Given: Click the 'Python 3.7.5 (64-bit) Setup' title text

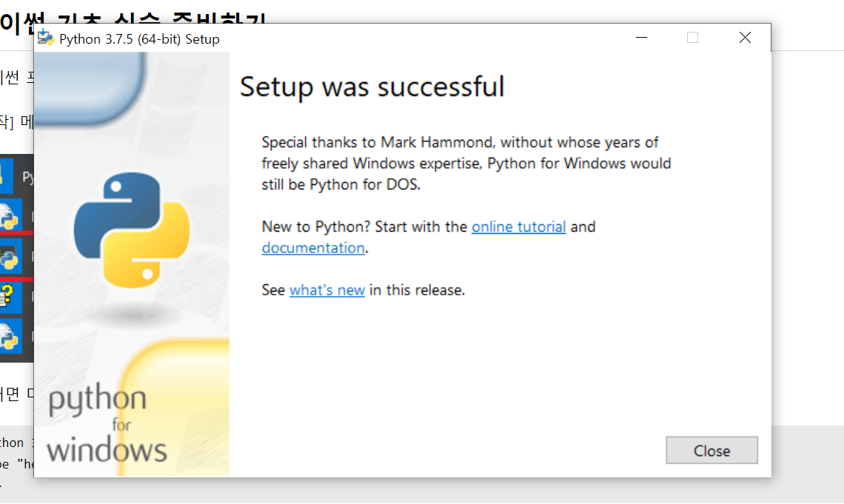Looking at the screenshot, I should (139, 39).
